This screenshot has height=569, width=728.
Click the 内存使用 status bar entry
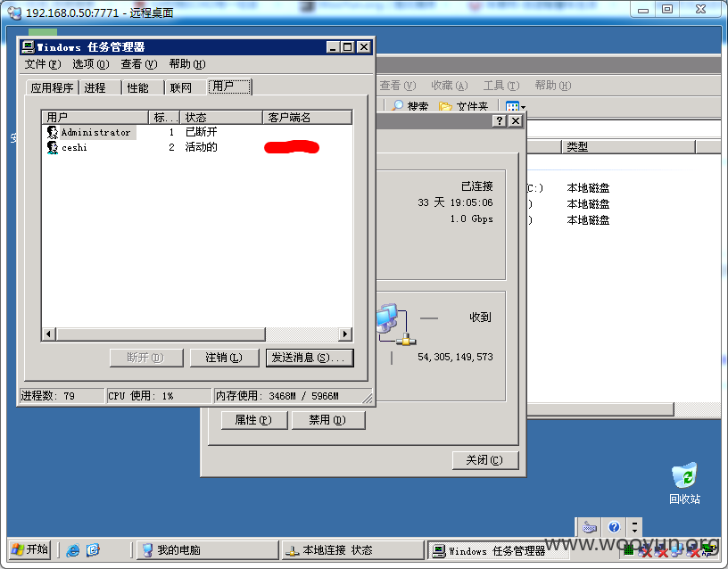(x=292, y=396)
